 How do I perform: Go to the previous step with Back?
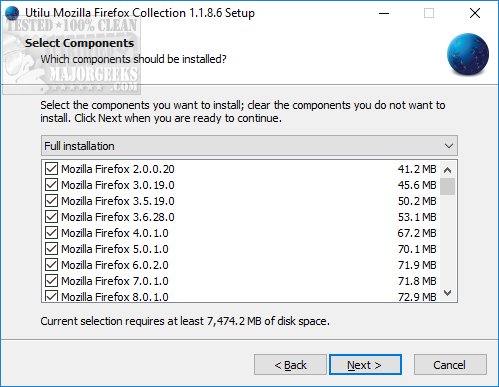pyautogui.click(x=290, y=365)
